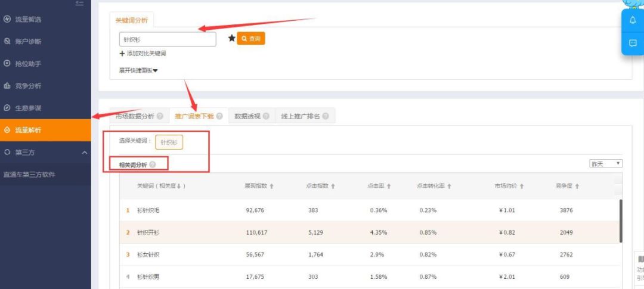Click the 账户诊断 magnifier icon
Screen dimensions: 644x289
tap(7, 42)
